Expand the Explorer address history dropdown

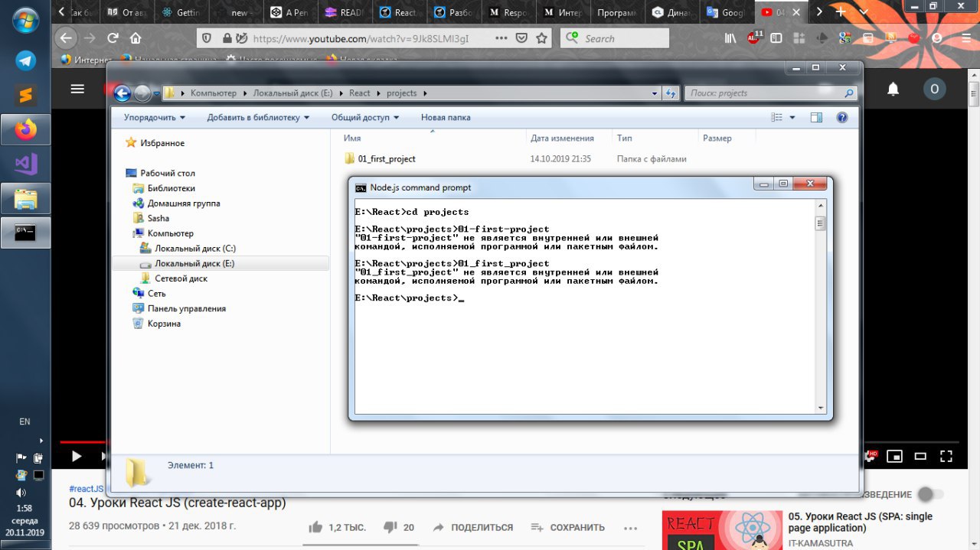click(655, 93)
